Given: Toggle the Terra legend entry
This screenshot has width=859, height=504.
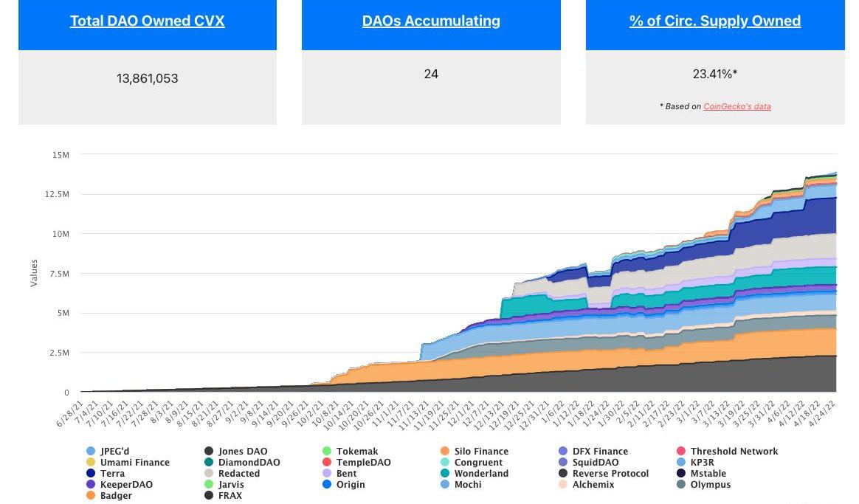Looking at the screenshot, I should pos(106,473).
